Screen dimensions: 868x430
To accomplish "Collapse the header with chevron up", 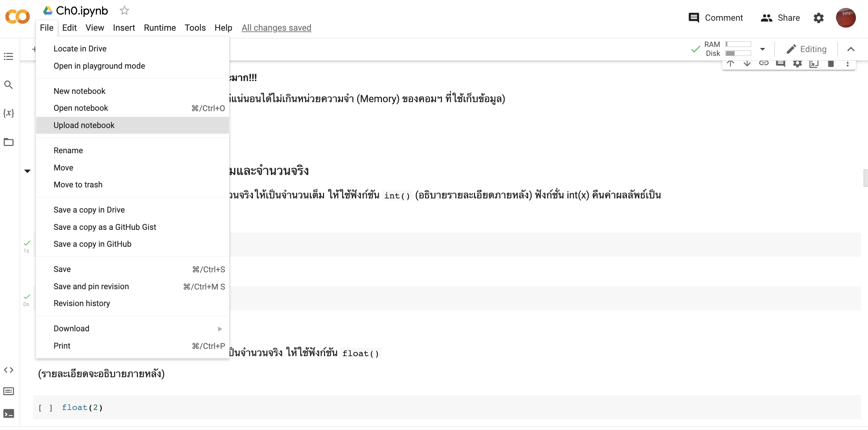I will (851, 49).
